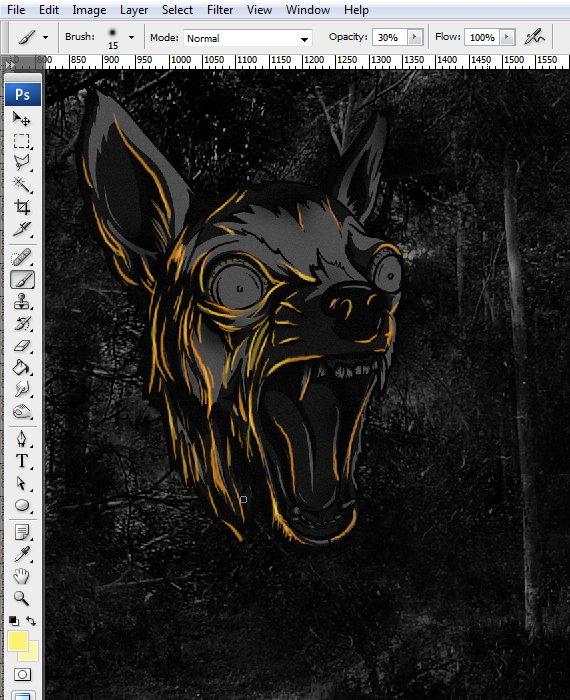
Task: Click the brush size preview showing 15
Action: 112,38
